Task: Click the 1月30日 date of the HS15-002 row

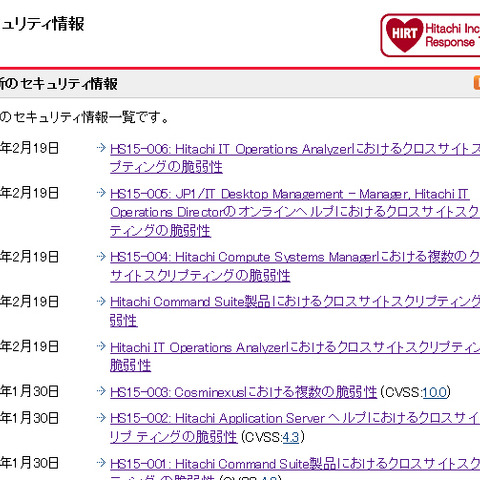Action: coord(29,418)
